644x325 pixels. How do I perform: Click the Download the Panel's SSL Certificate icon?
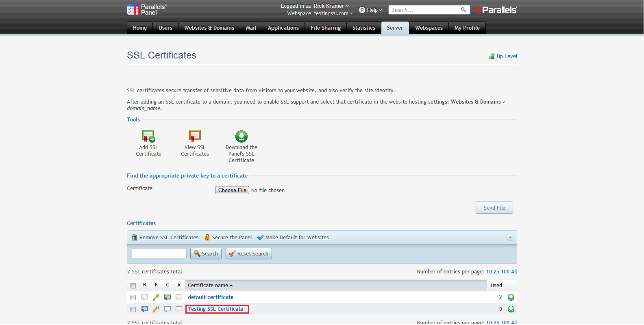[241, 136]
